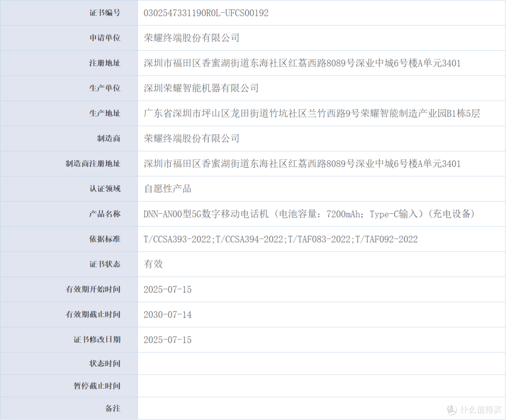Click 荣耀终端股份有限公司 in the 制造商 row
This screenshot has height=420, width=506.
tap(191, 138)
